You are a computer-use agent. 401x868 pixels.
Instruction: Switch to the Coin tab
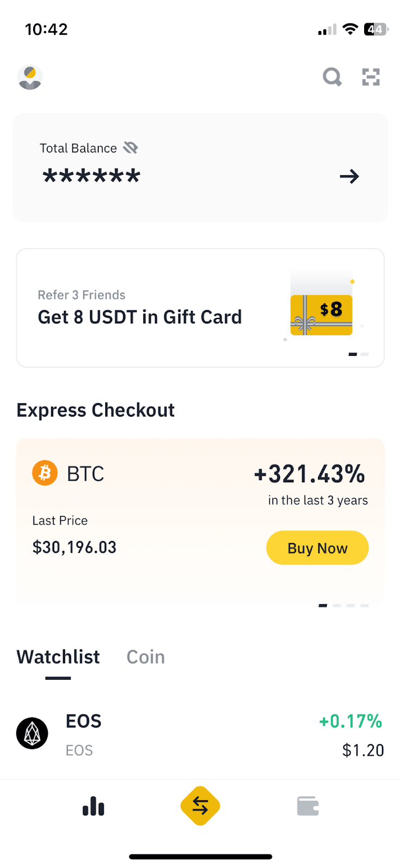tap(145, 657)
